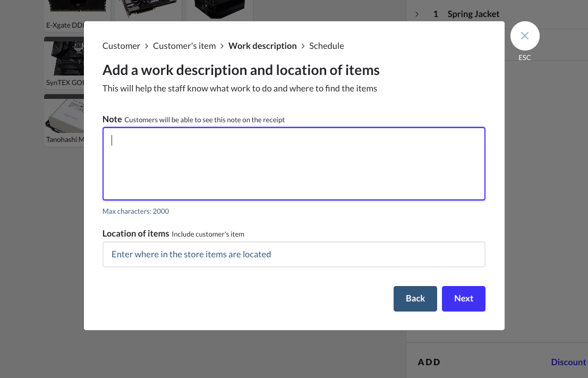The height and width of the screenshot is (378, 588).
Task: Click the ADD label in the cart
Action: tap(429, 362)
